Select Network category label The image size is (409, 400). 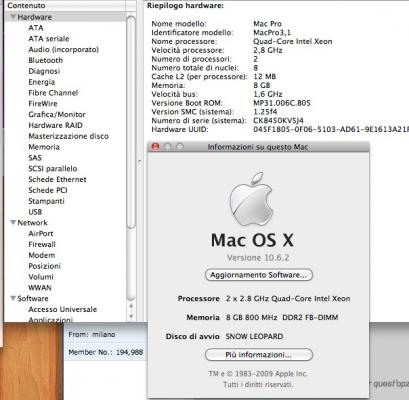point(32,223)
